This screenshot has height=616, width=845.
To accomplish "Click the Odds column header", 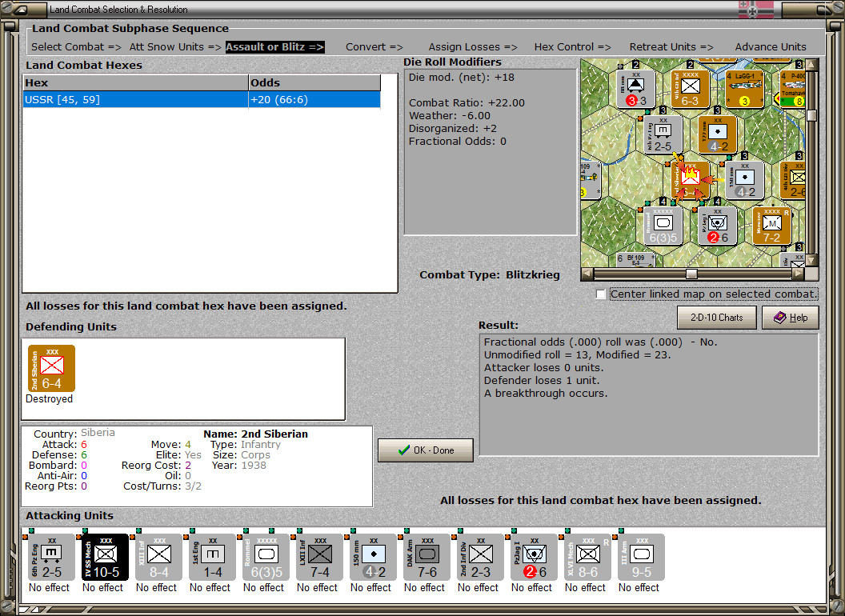I will pyautogui.click(x=314, y=82).
